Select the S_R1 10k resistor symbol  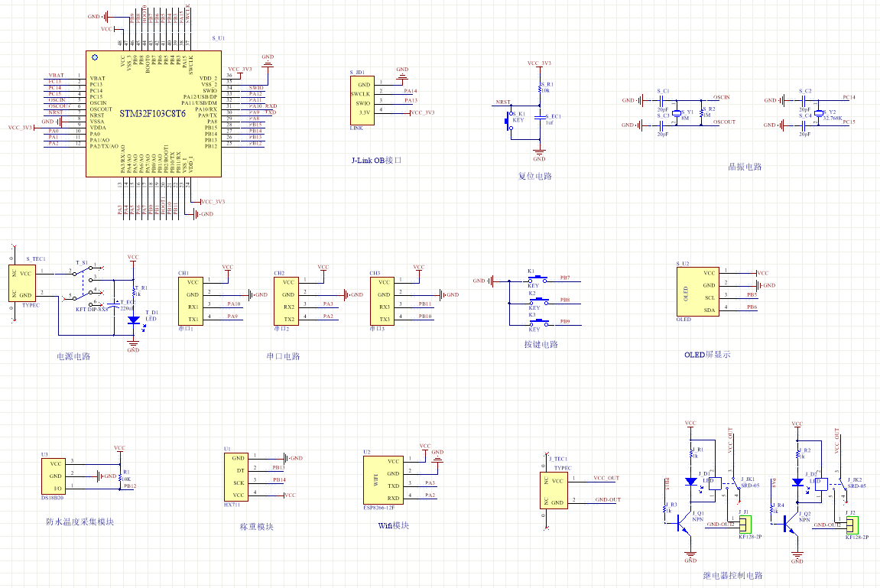tap(539, 87)
